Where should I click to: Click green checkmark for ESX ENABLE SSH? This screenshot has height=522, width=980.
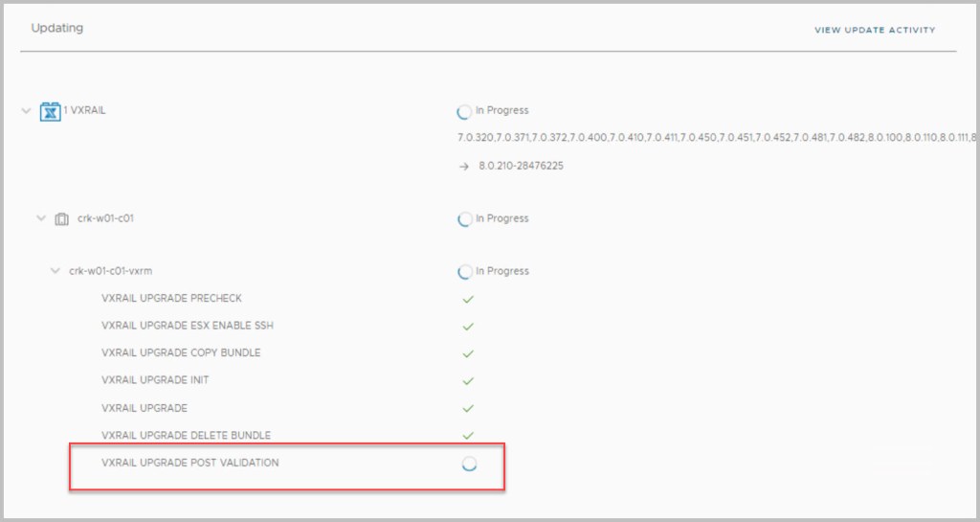(x=467, y=327)
